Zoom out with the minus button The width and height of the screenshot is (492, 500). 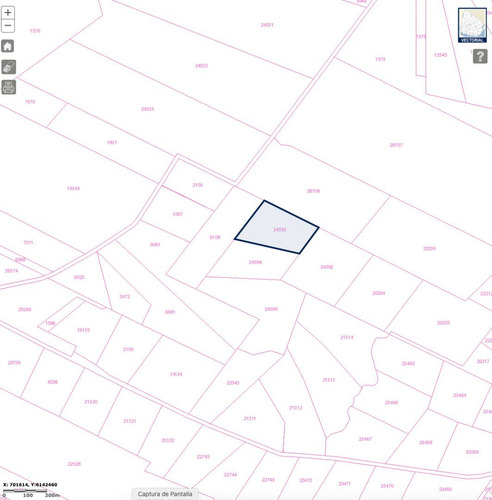click(x=8, y=26)
